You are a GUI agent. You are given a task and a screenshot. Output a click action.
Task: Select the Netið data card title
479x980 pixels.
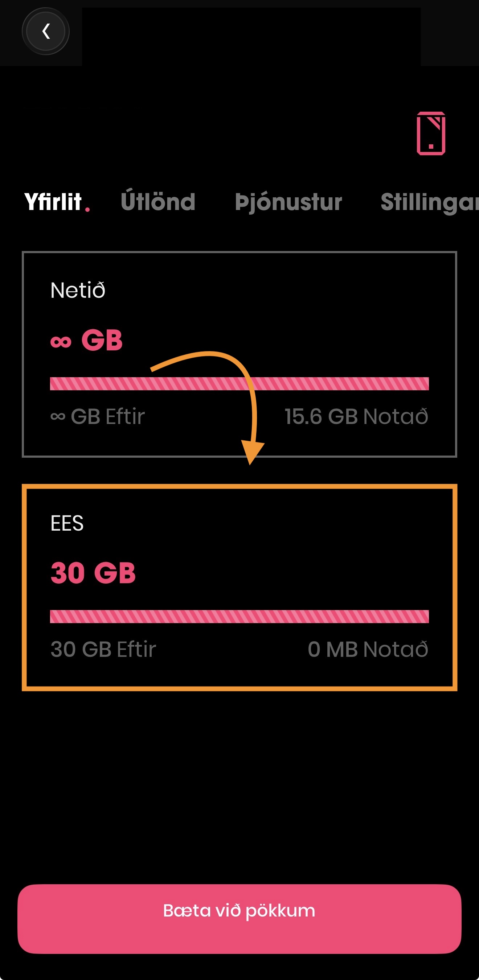[78, 290]
